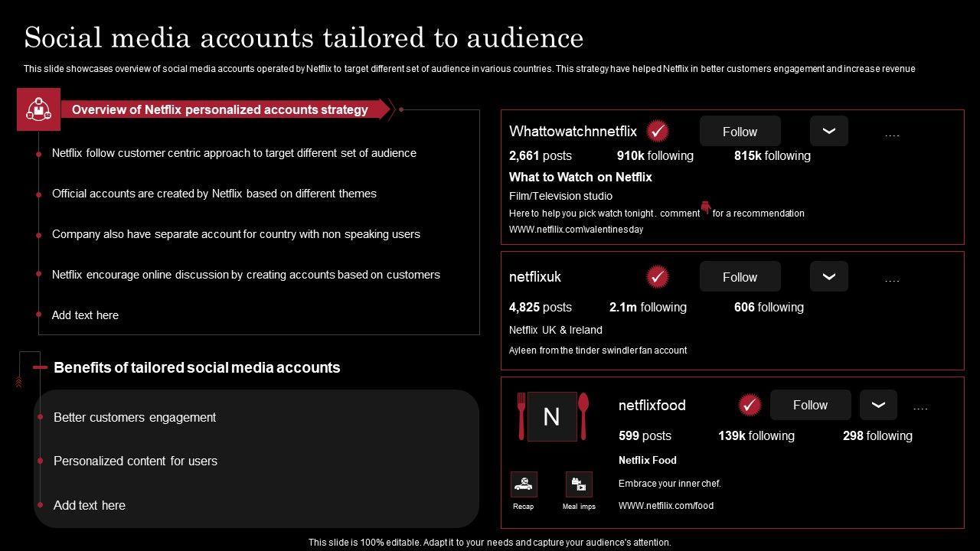The image size is (980, 551).
Task: Click the verified badge beside netflixfood
Action: (x=750, y=405)
